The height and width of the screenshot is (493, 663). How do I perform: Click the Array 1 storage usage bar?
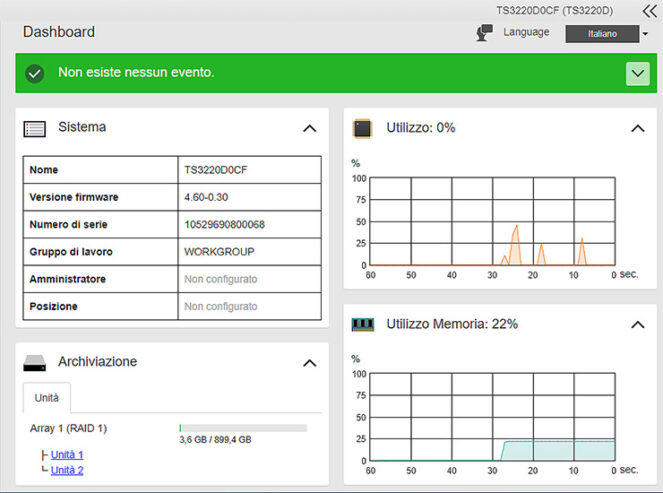point(243,428)
